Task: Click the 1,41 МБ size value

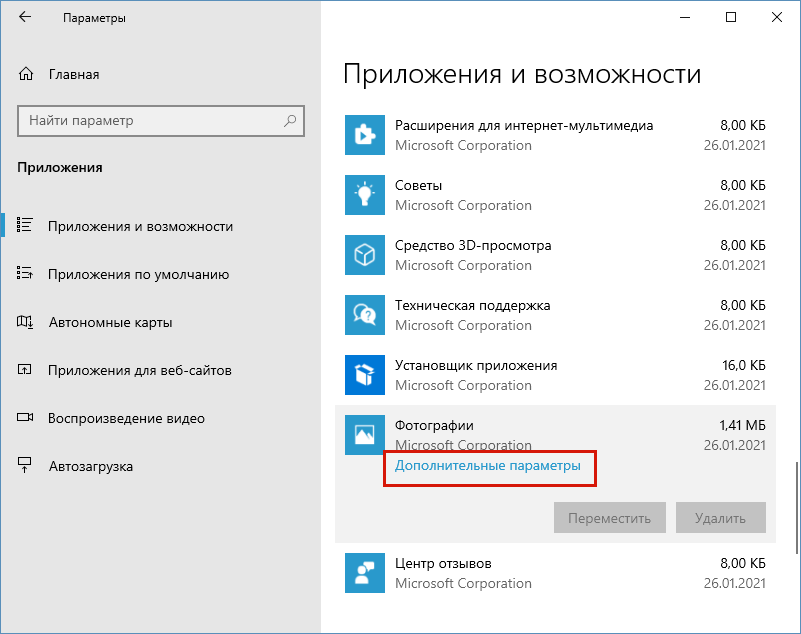Action: coord(742,425)
